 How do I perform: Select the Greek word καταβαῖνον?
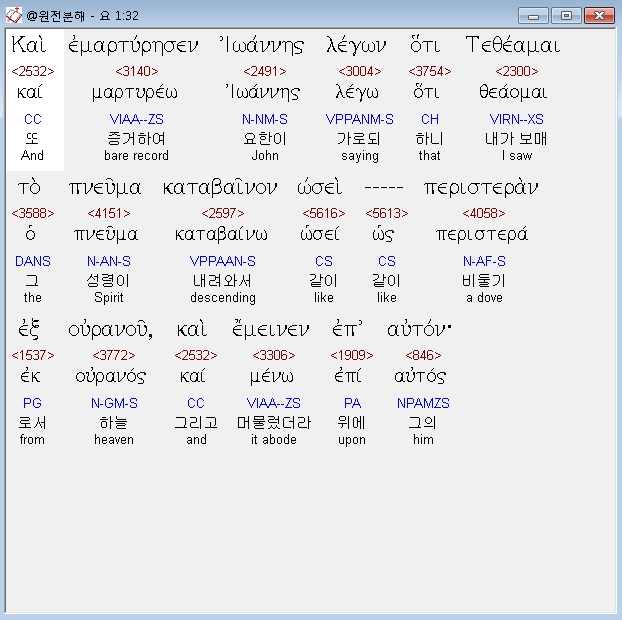click(x=220, y=187)
